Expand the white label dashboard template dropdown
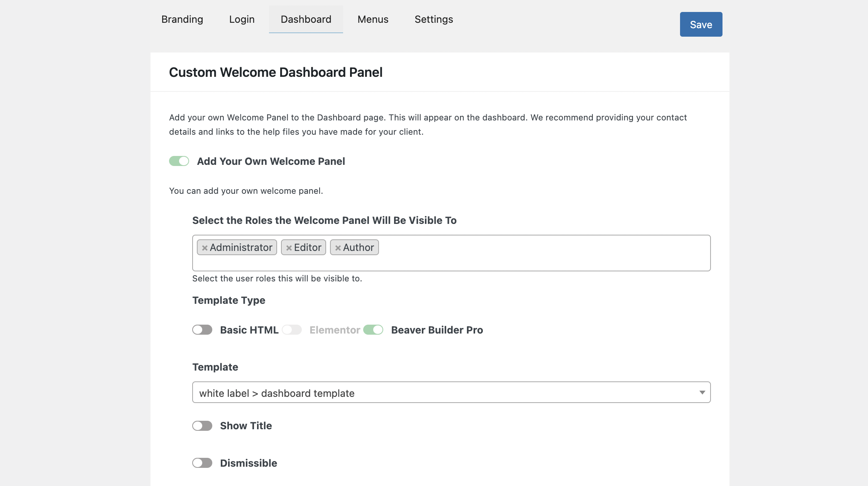The width and height of the screenshot is (868, 486). (x=702, y=392)
